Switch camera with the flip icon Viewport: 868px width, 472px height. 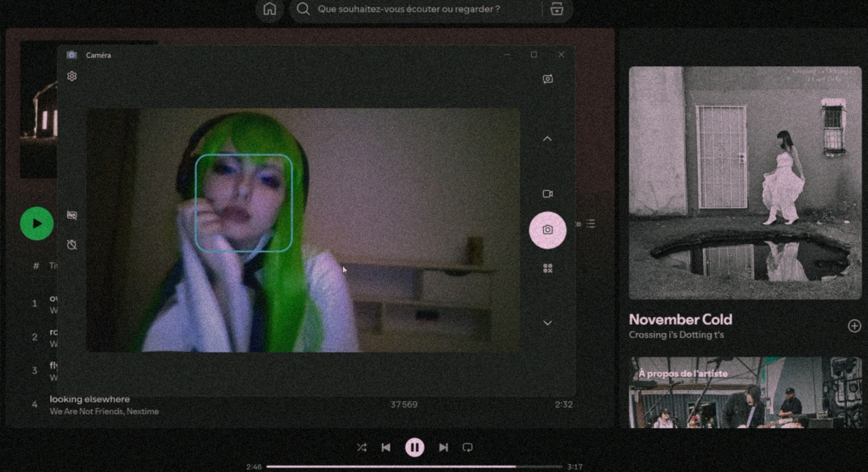[548, 79]
